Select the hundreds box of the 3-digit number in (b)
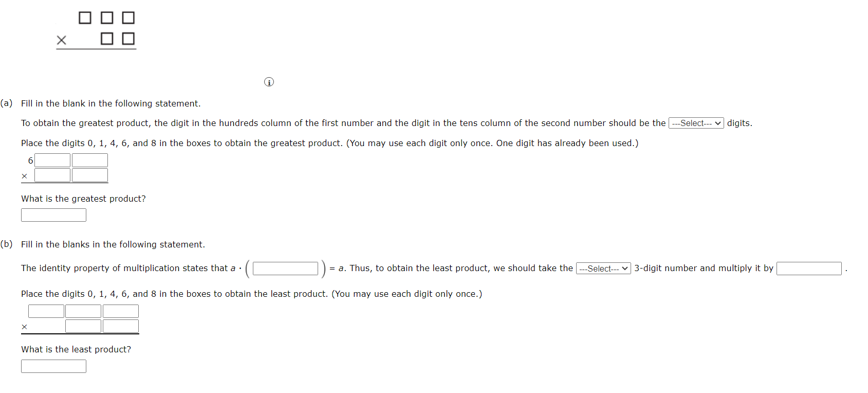 [46, 311]
